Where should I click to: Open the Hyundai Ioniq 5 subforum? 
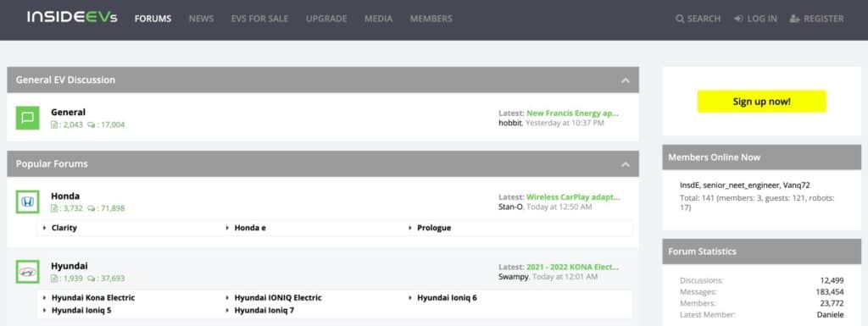[x=81, y=310]
